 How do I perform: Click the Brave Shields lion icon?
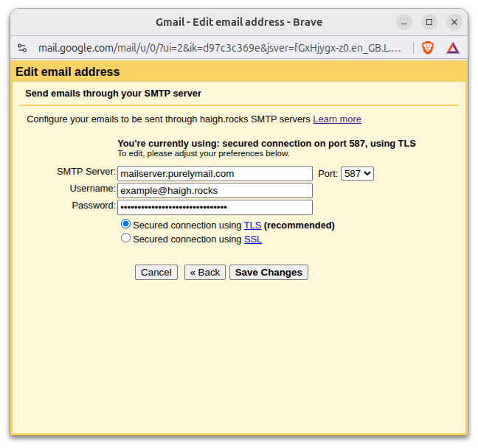point(428,48)
